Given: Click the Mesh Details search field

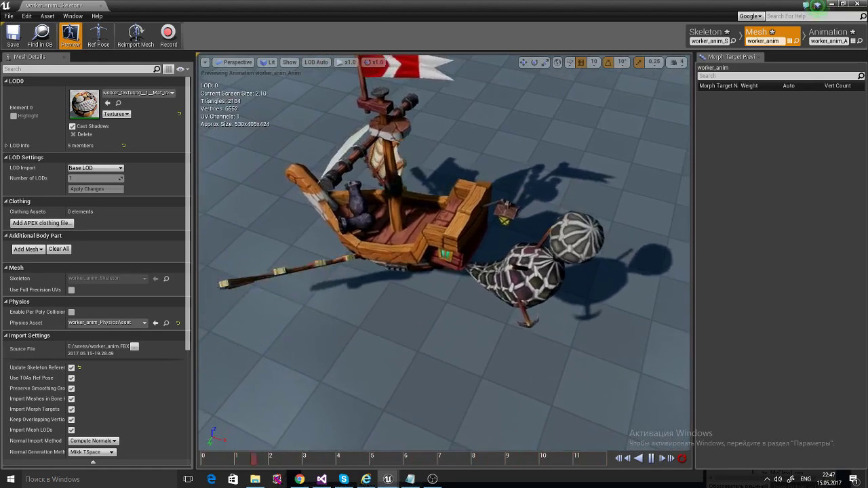Looking at the screenshot, I should pyautogui.click(x=81, y=69).
